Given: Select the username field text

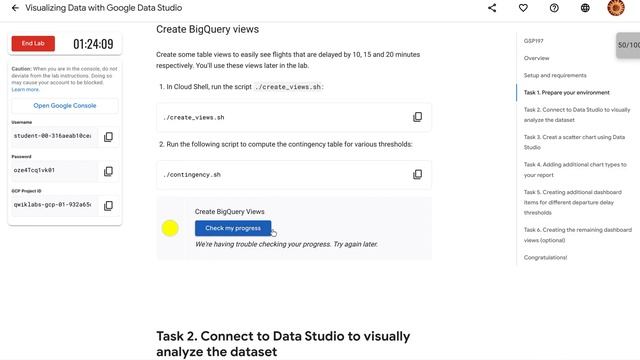Looking at the screenshot, I should click(x=55, y=136).
